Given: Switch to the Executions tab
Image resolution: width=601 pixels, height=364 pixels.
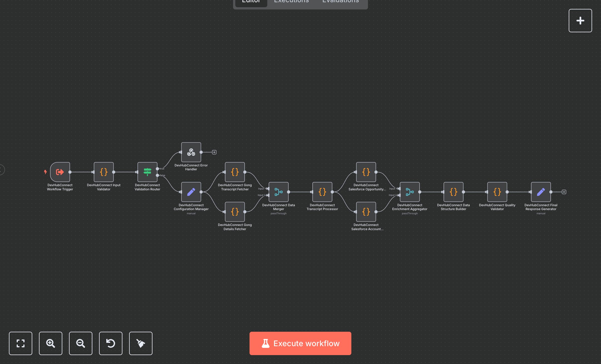Looking at the screenshot, I should 291,2.
